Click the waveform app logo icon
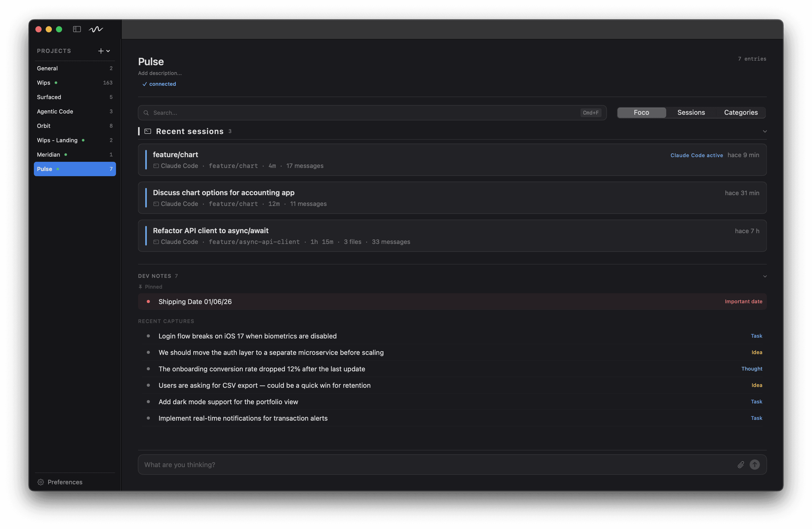 point(96,29)
